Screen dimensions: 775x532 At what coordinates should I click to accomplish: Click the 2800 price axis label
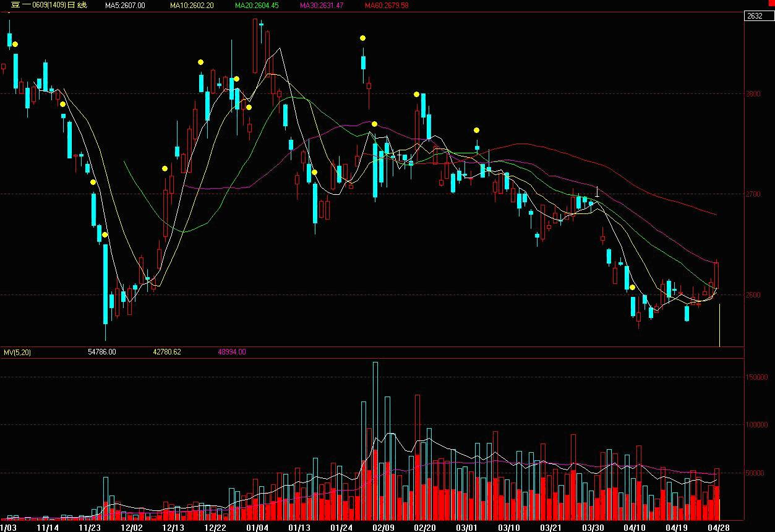point(753,94)
